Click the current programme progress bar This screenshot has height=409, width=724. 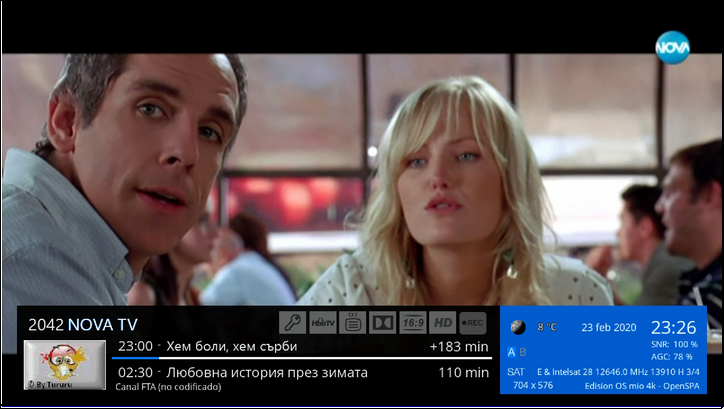pos(302,358)
